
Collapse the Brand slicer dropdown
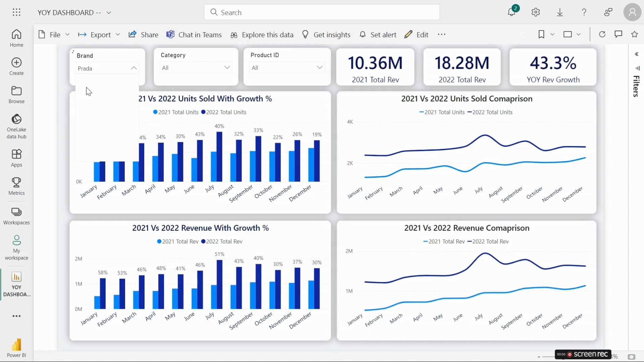(134, 68)
